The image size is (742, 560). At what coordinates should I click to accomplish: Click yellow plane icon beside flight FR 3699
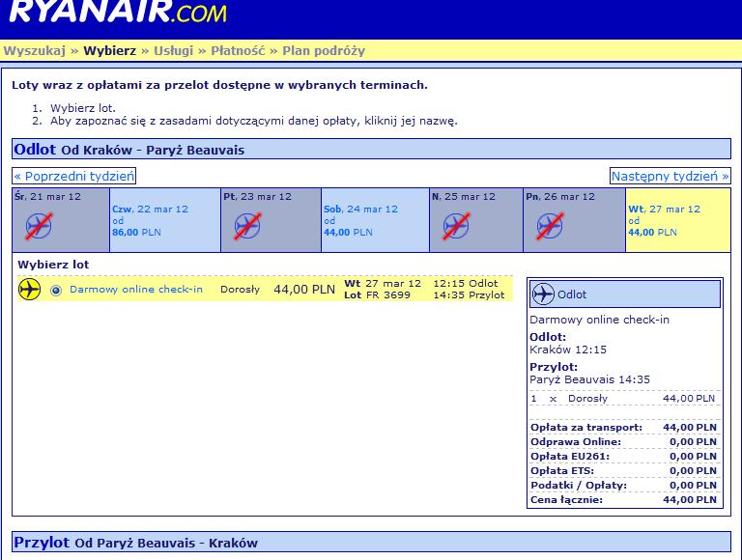(29, 289)
